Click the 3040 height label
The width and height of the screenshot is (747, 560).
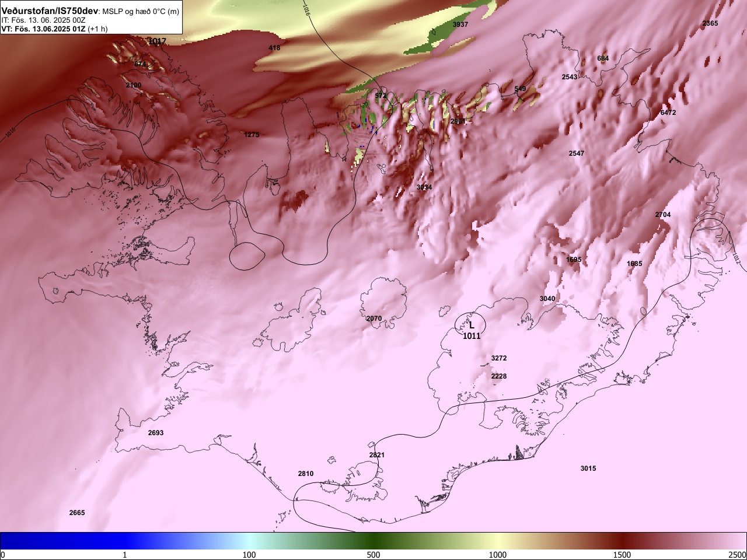click(547, 299)
